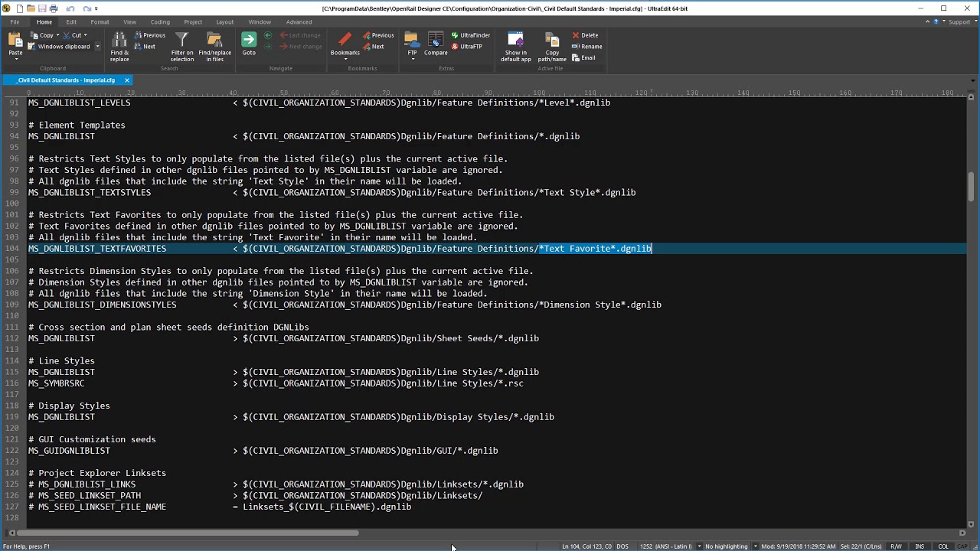Open the Windows clipboard selector dropdown
The height and width of the screenshot is (551, 980).
97,47
